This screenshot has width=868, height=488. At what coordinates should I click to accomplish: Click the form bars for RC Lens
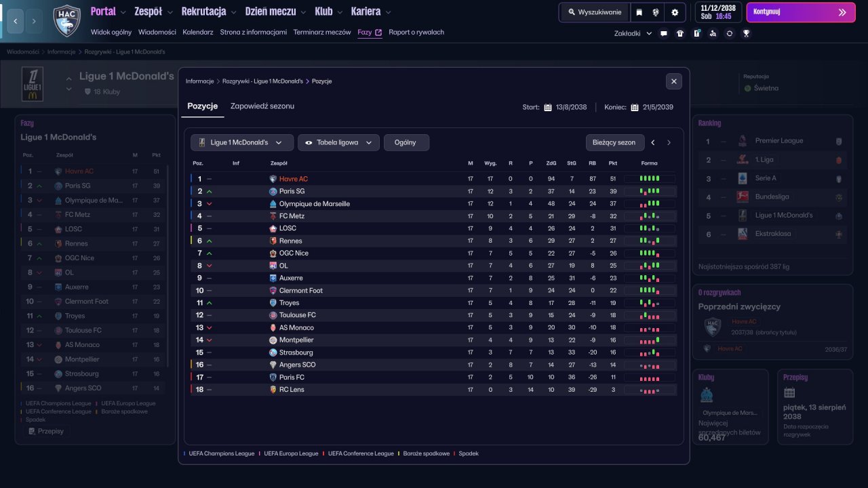pos(649,390)
